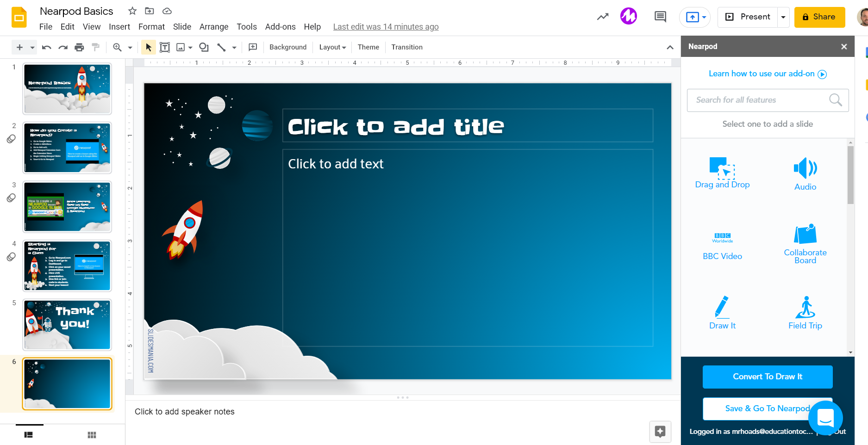Open the Insert menu

(119, 27)
